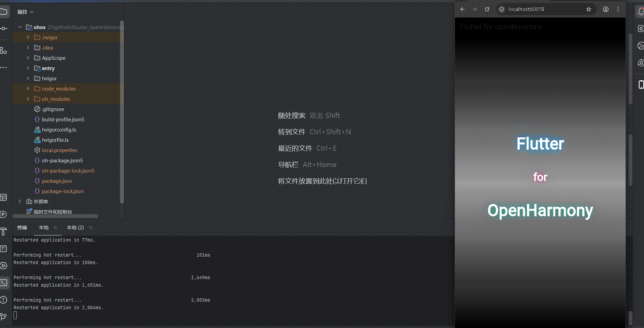Click the project tree horizontal scrollbar
The image size is (644, 328).
(55, 216)
